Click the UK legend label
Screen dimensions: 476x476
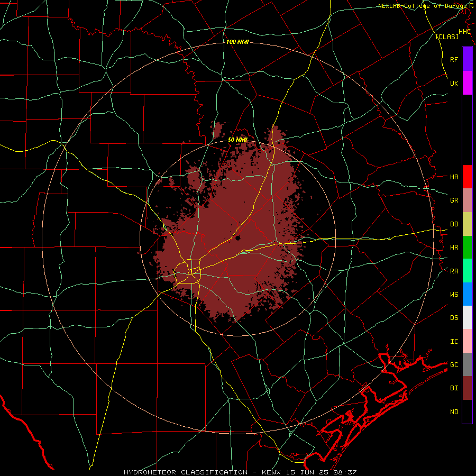tap(454, 83)
